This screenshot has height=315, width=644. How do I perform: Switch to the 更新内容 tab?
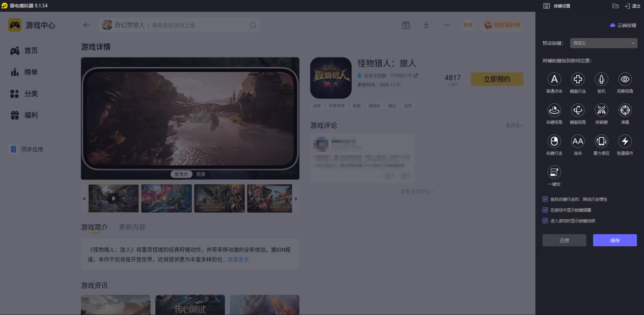tap(132, 227)
